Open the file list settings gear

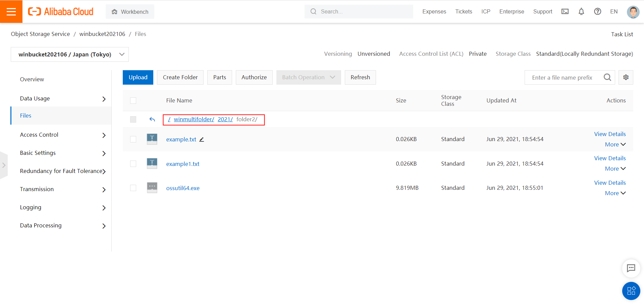tap(626, 77)
